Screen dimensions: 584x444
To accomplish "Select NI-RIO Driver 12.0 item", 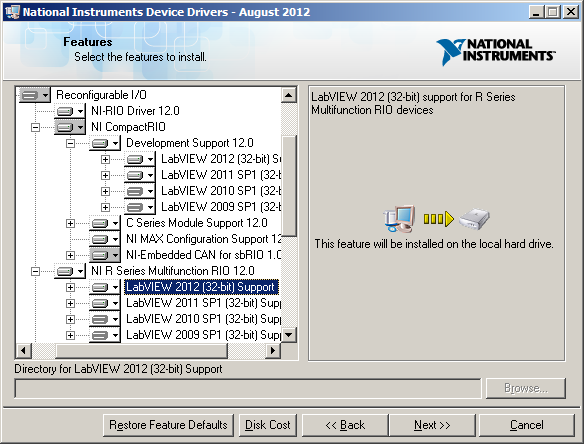I will pos(135,111).
